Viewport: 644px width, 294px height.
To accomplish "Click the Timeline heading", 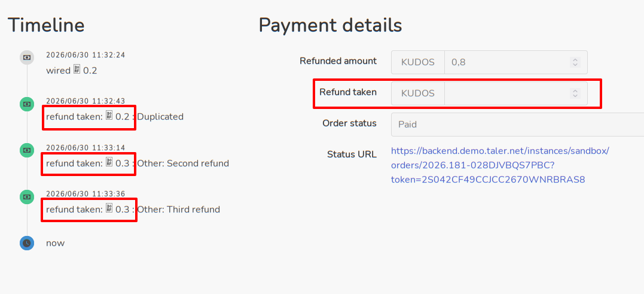I will point(46,25).
